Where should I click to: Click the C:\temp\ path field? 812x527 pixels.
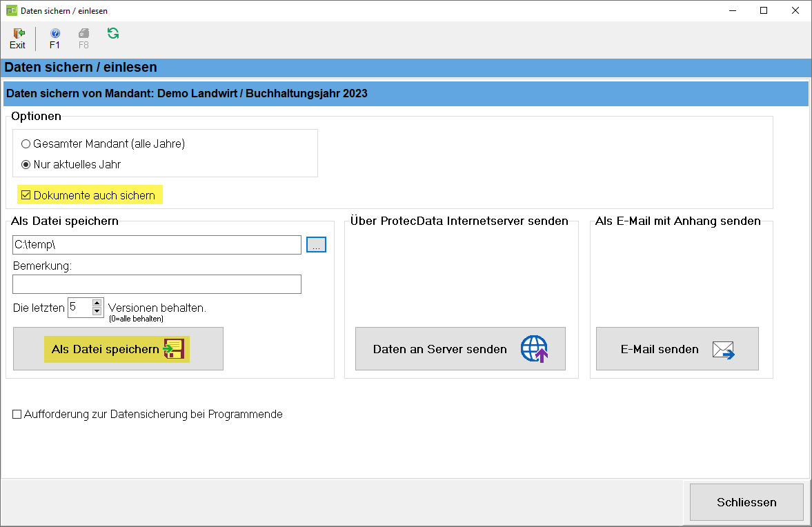click(157, 245)
